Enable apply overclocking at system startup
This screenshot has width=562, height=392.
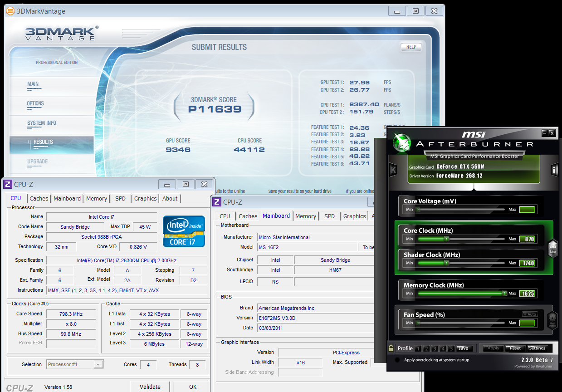click(397, 360)
